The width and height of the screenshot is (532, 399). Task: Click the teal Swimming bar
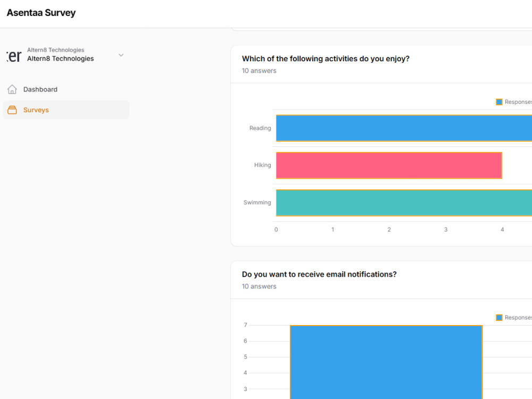click(x=404, y=203)
